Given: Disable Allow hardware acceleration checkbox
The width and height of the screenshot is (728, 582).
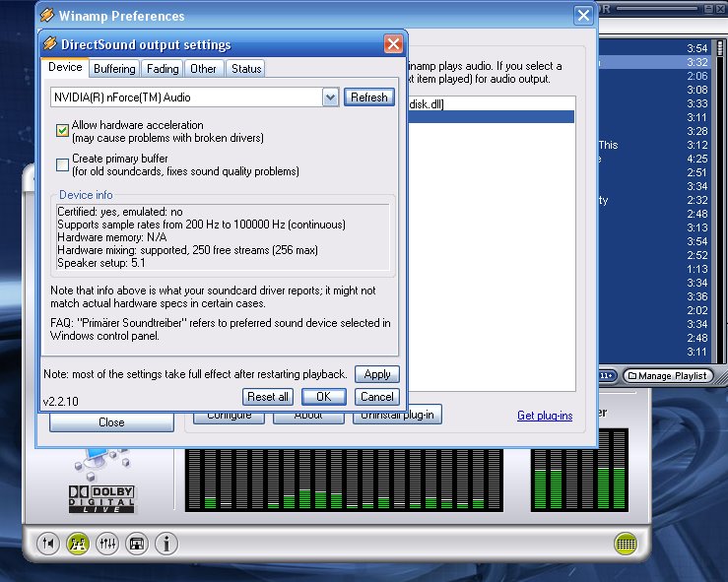Looking at the screenshot, I should 62,130.
